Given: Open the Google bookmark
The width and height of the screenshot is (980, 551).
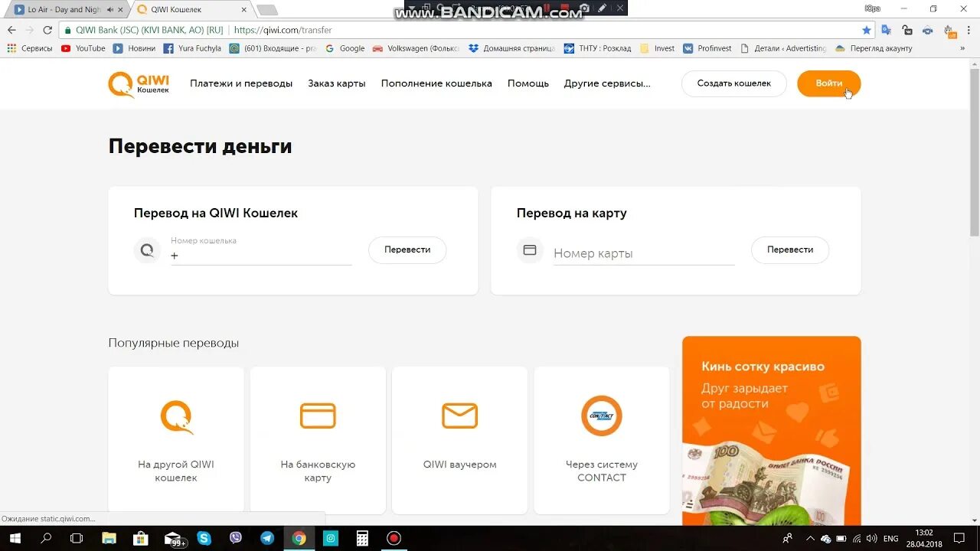Looking at the screenshot, I should (345, 48).
